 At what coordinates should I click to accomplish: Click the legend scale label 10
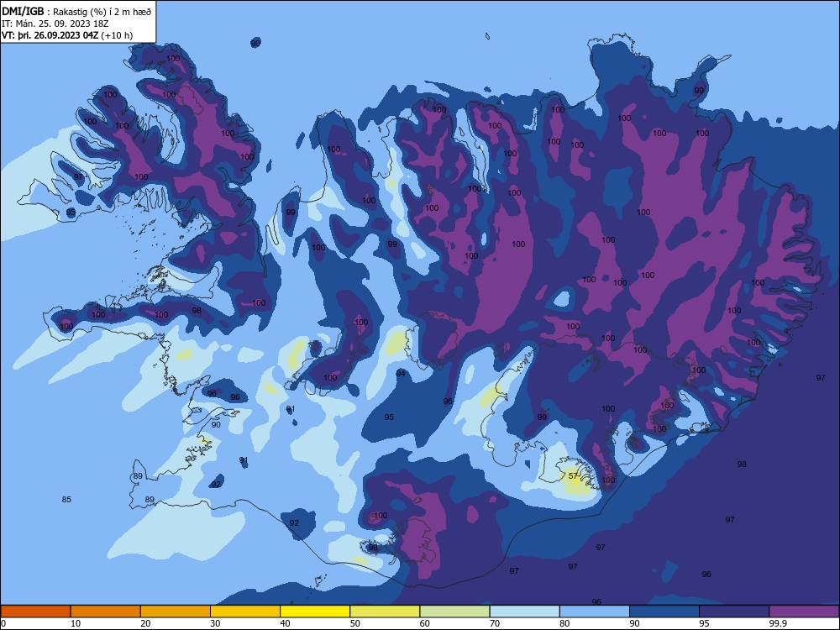coord(76,623)
